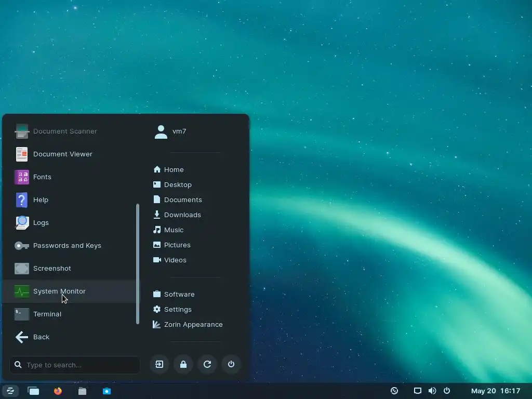Click the search field in menu

click(75, 365)
